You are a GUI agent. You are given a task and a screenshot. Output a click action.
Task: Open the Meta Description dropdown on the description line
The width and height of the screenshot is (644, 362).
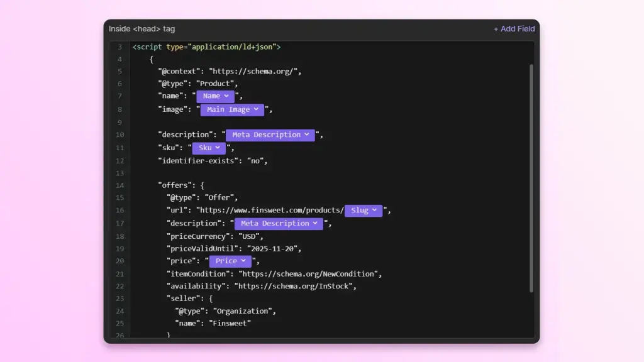[269, 134]
